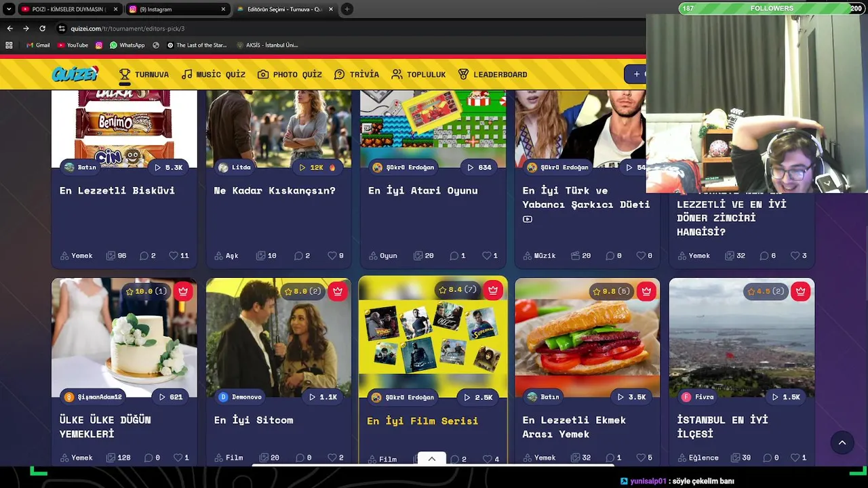The image size is (868, 488).
Task: Switch to the Editörün Seçimi Turnuva tab
Action: coord(285,9)
